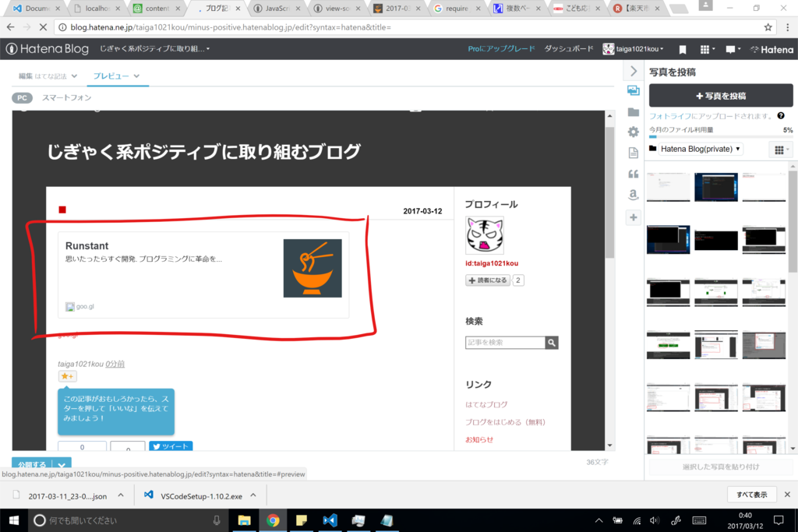Go back with browser back arrow
Image resolution: width=798 pixels, height=532 pixels.
point(11,27)
